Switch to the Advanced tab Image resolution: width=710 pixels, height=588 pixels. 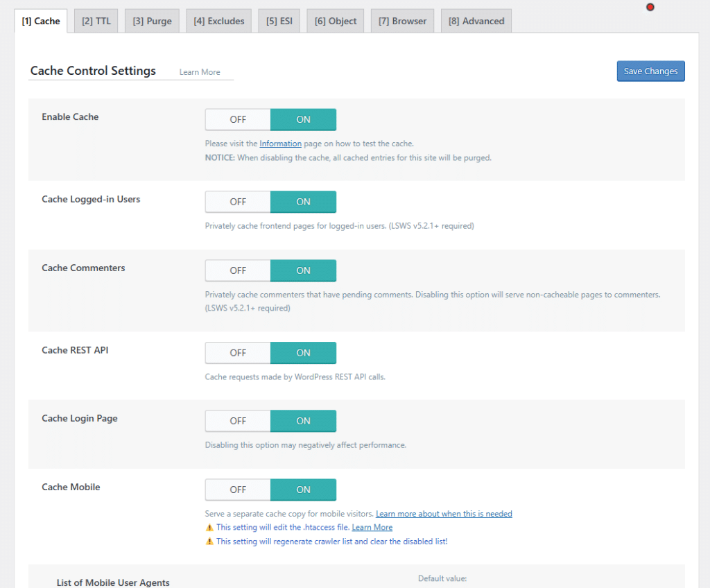pyautogui.click(x=476, y=21)
